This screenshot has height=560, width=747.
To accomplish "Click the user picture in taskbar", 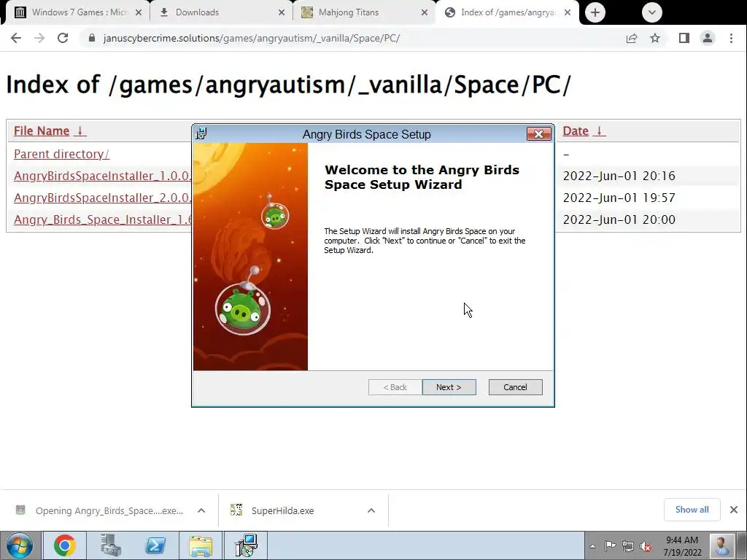I will 721,546.
